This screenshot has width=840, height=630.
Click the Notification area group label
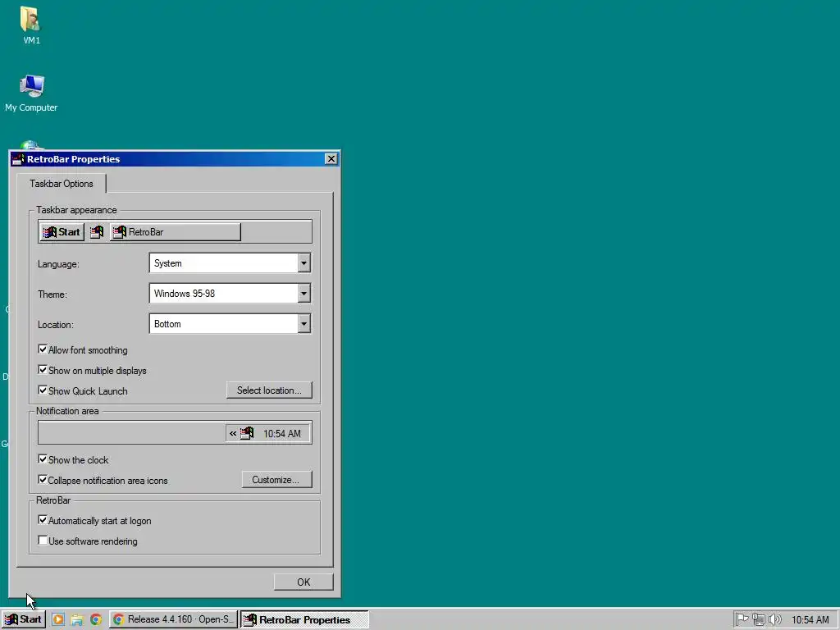(x=67, y=411)
